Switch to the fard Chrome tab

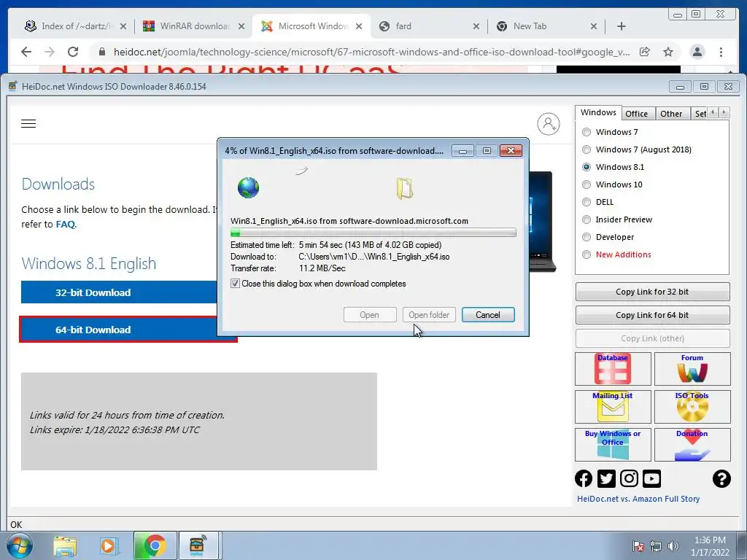tap(430, 26)
